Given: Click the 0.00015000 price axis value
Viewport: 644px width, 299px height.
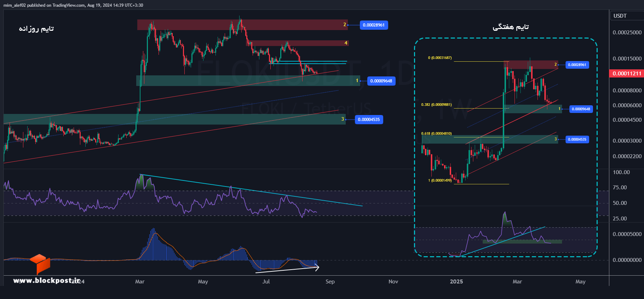Looking at the screenshot, I should click(627, 59).
